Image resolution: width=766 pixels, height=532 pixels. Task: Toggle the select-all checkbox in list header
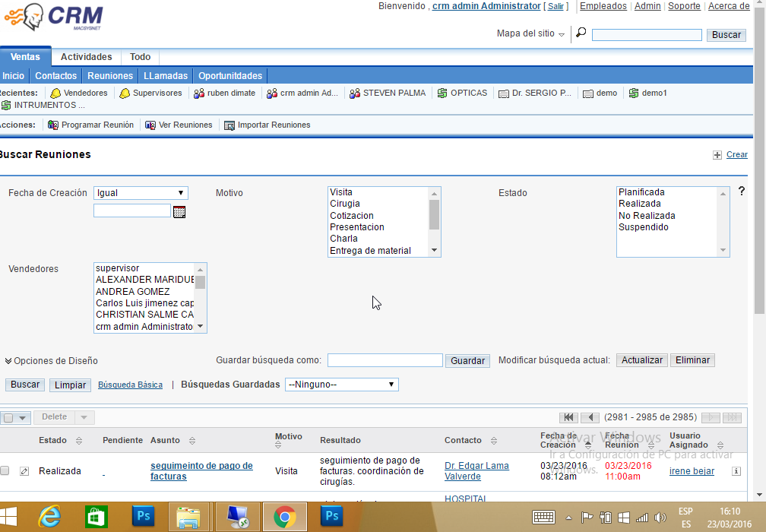click(8, 417)
